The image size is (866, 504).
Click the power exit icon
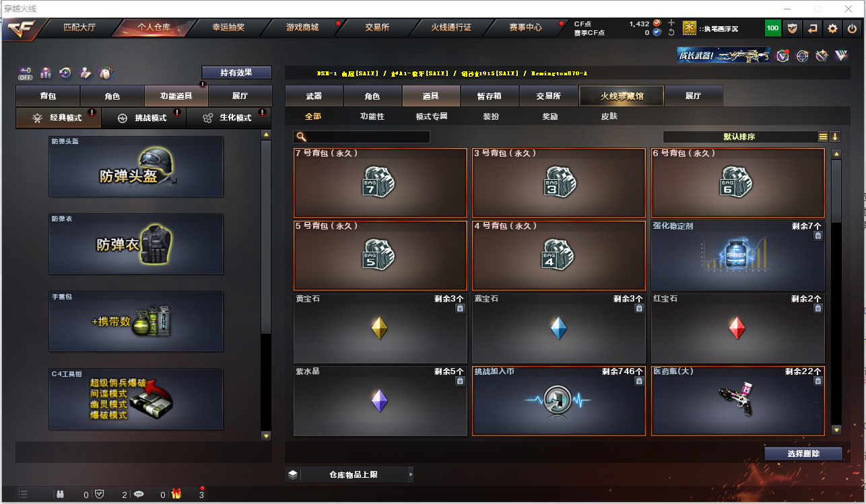click(852, 28)
